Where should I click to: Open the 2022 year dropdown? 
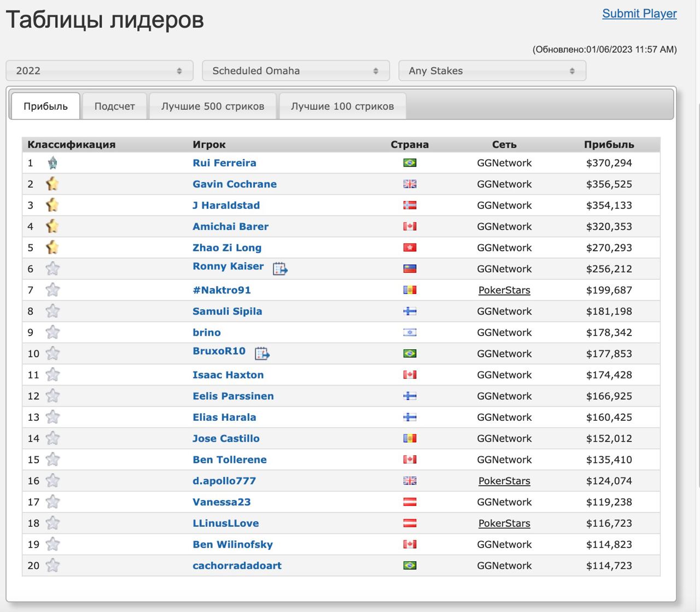[100, 71]
